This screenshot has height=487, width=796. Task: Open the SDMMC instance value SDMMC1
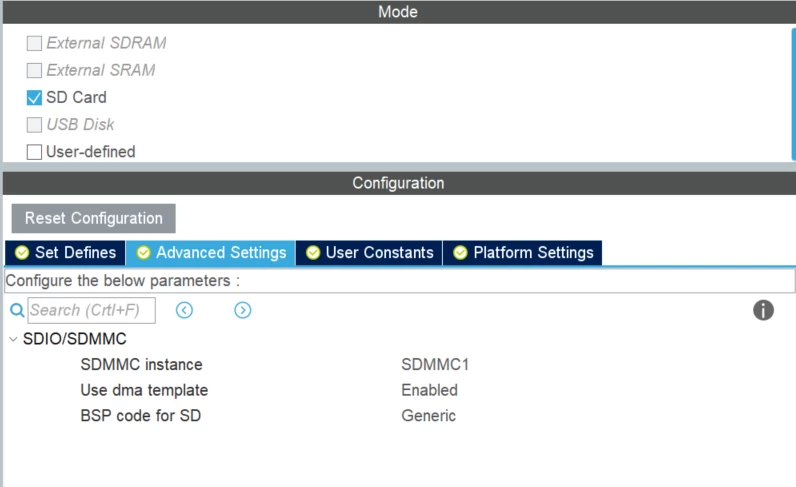pos(435,365)
